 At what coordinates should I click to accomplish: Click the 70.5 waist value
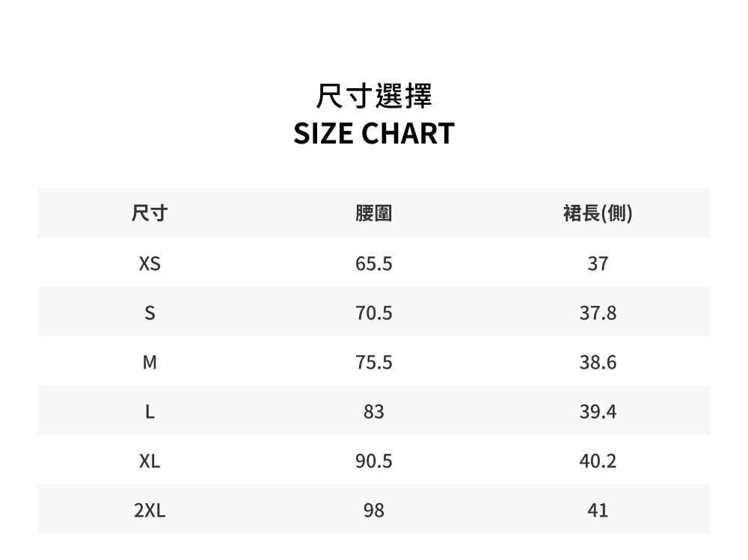373,313
